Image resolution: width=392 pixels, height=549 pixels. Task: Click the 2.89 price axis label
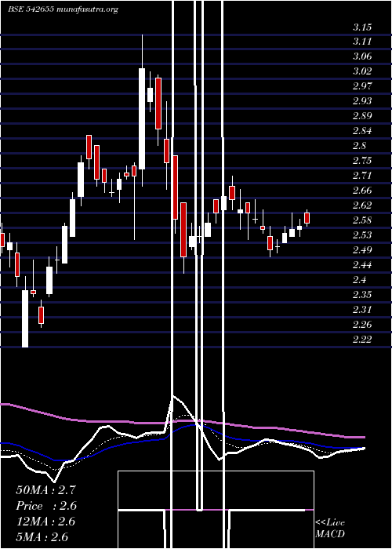click(362, 116)
